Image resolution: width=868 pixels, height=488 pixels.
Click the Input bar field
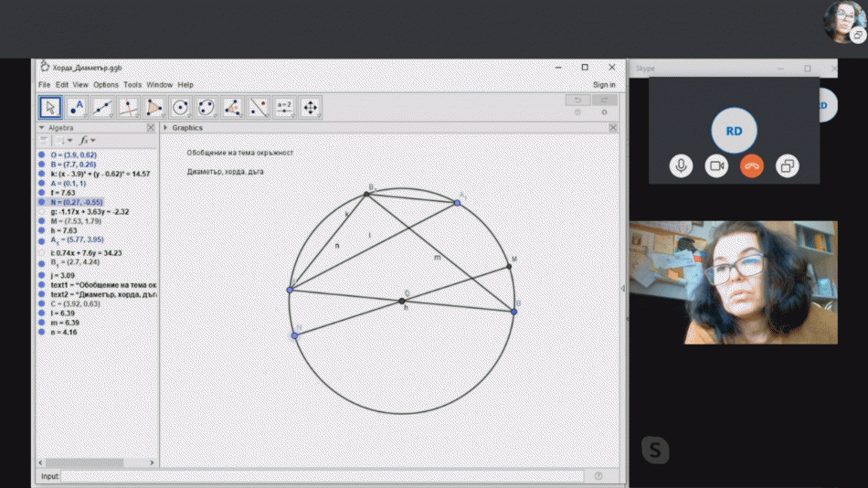322,476
